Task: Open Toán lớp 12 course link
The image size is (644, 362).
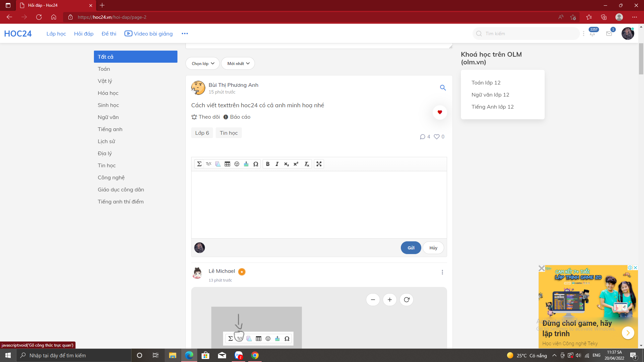Action: coord(486,82)
